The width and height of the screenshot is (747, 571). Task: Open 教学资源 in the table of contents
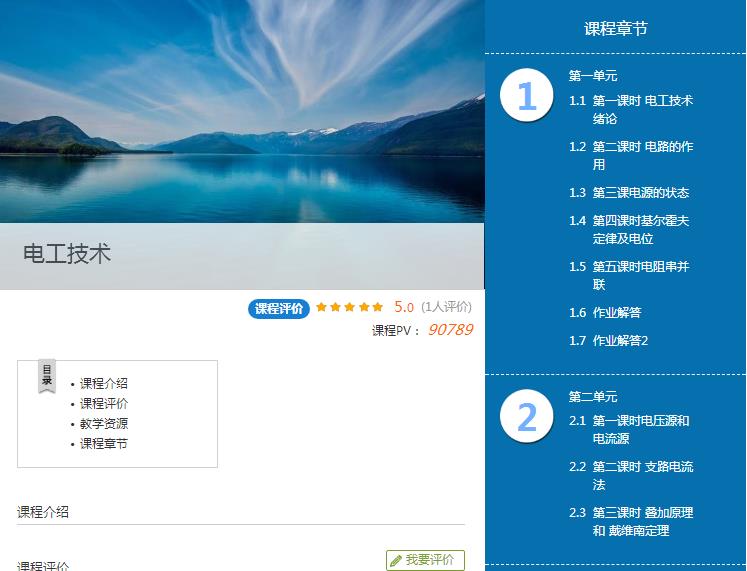[103, 423]
